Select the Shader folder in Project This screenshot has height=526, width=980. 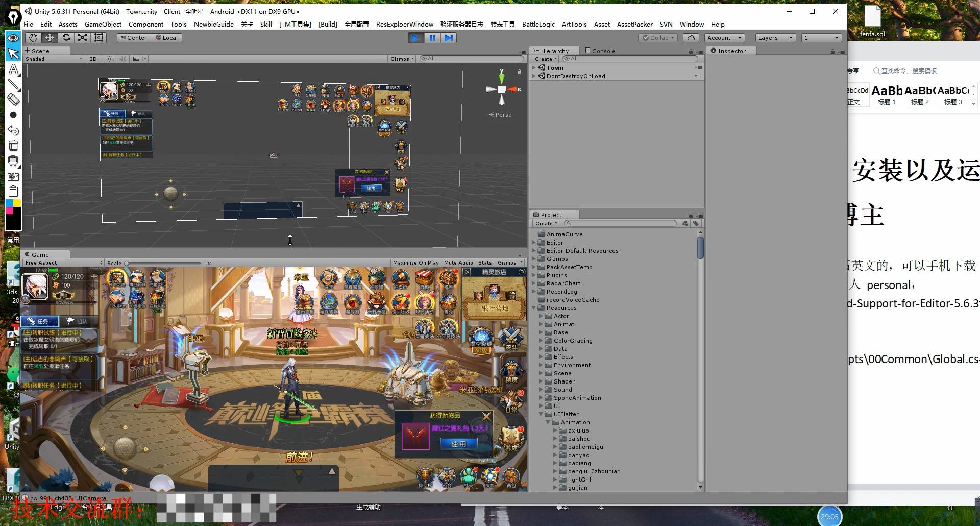click(563, 381)
